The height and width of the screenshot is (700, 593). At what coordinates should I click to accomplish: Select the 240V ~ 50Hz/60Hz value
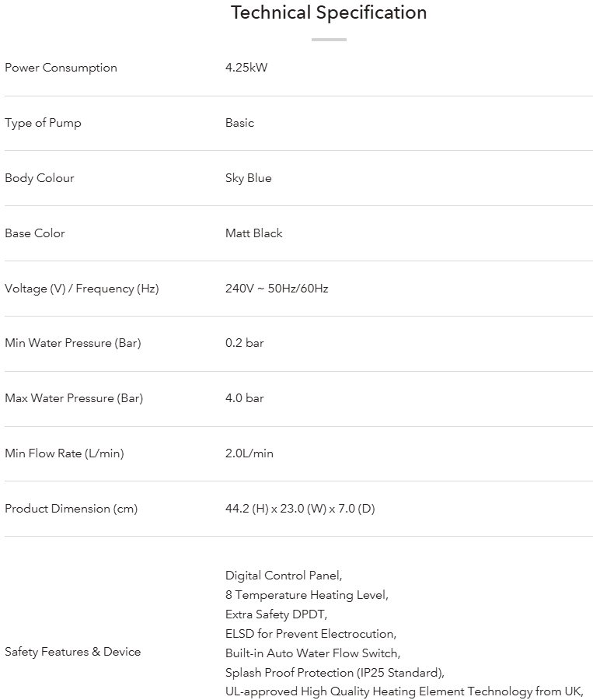[x=277, y=289]
